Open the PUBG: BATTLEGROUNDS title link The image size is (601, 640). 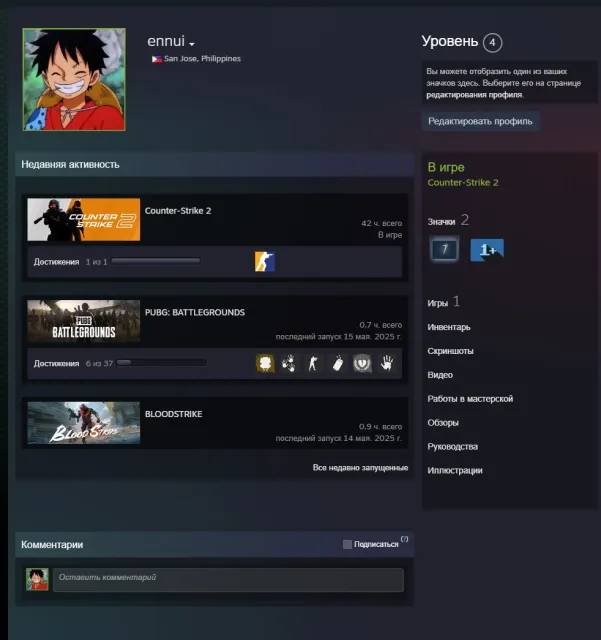195,312
